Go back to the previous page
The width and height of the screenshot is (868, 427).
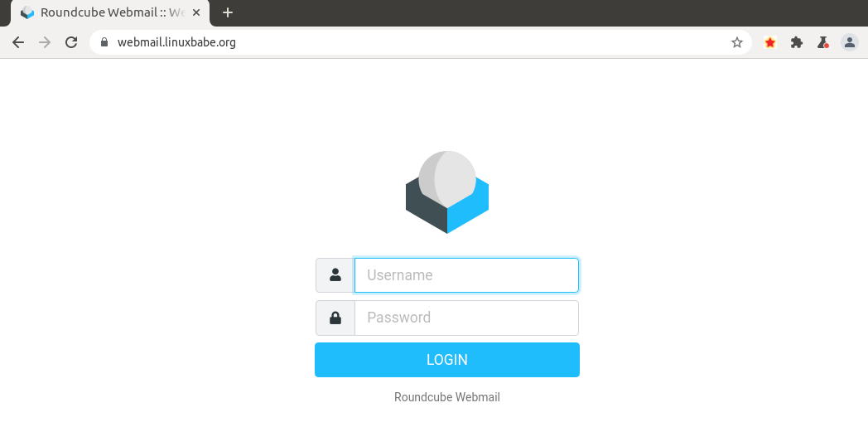coord(18,42)
